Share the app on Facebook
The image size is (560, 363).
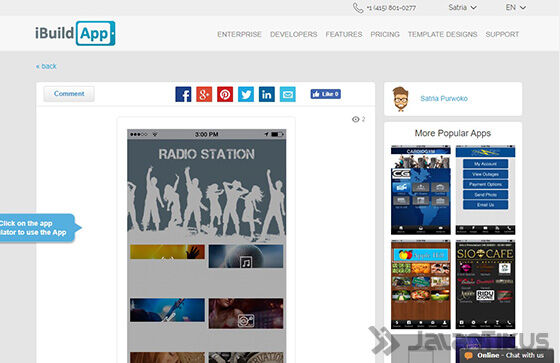183,94
